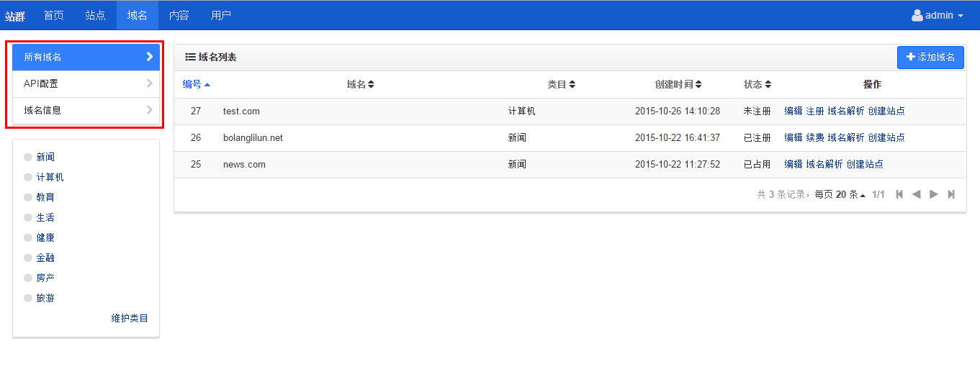Jump to the last page of results
The height and width of the screenshot is (369, 980).
point(951,194)
